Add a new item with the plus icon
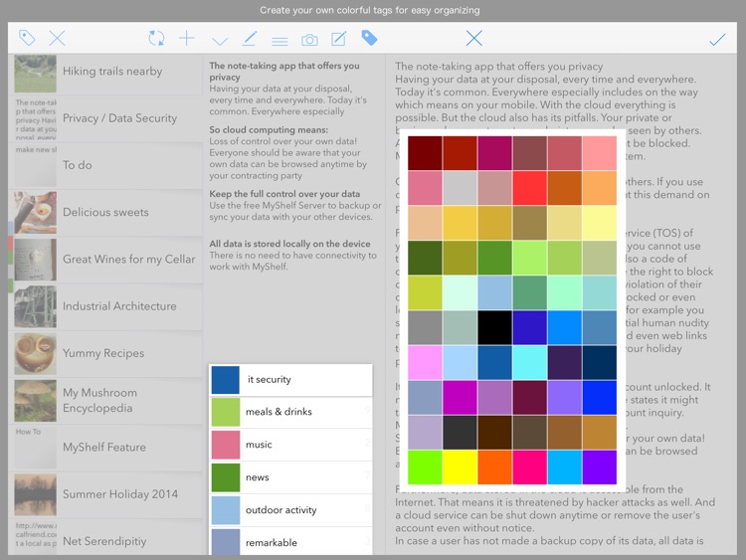Viewport: 746px width, 560px height. [x=187, y=38]
